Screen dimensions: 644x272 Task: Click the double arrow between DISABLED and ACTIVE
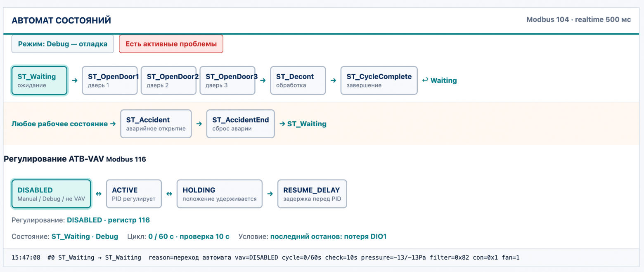click(x=99, y=194)
